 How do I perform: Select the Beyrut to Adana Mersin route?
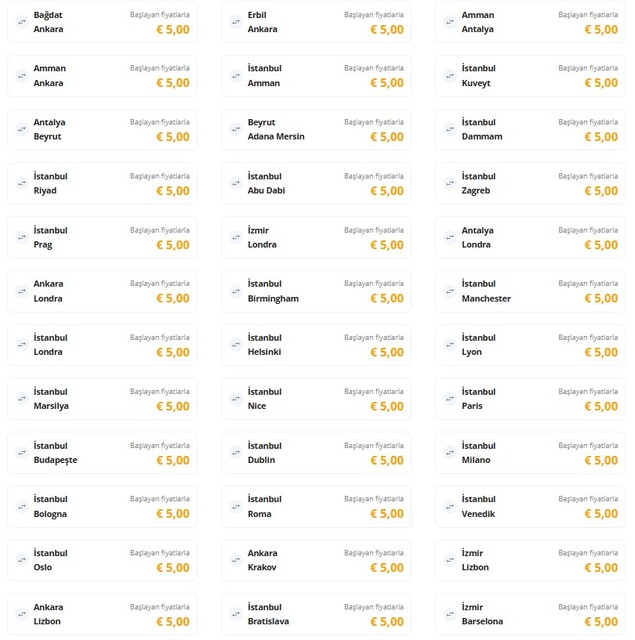315,129
